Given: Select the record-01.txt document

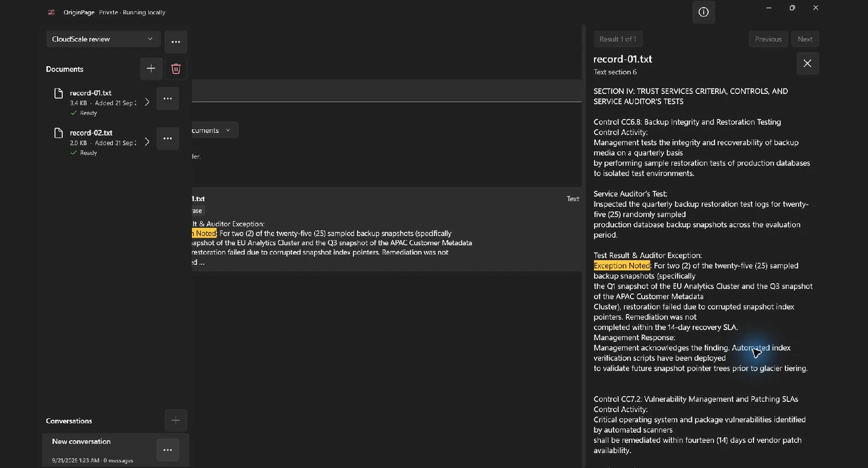Looking at the screenshot, I should coord(102,102).
